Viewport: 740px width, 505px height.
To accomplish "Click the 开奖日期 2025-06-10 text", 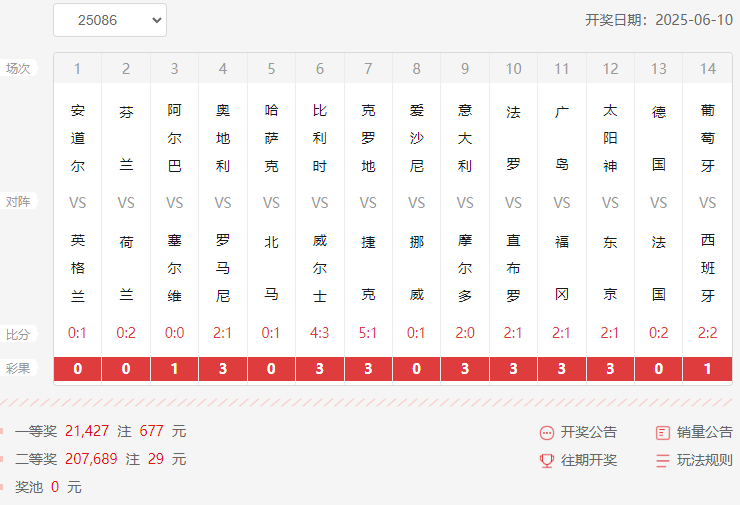I will tap(659, 20).
